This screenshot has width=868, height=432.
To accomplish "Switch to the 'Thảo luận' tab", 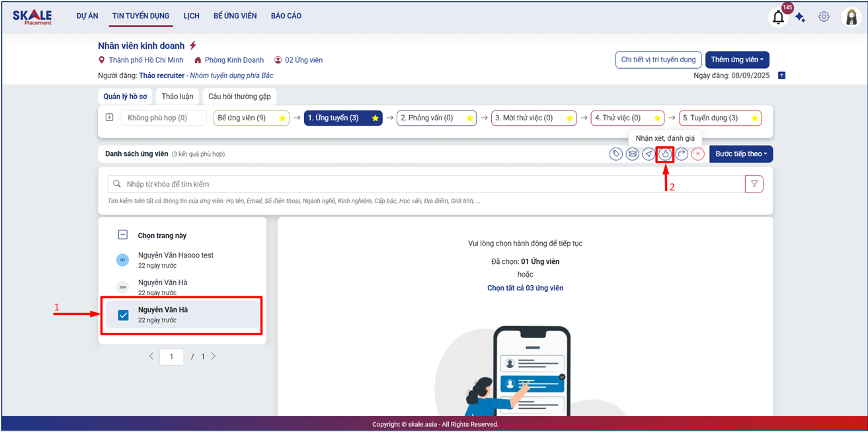I will click(x=177, y=97).
